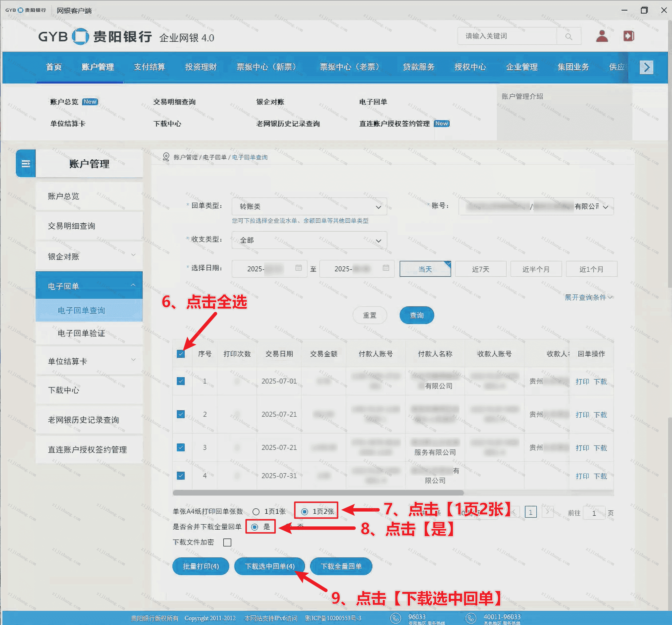This screenshot has width=672, height=625.
Task: Open the 支付结算 menu tab
Action: point(149,67)
